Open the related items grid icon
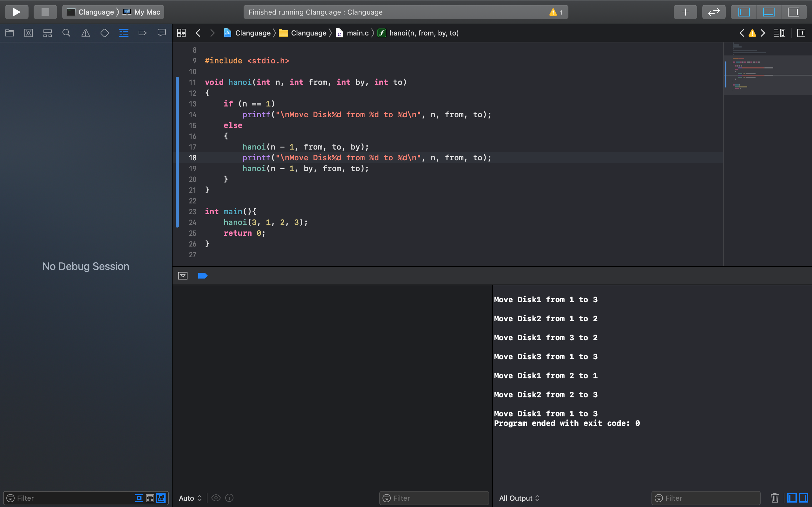This screenshot has width=812, height=507. tap(181, 33)
